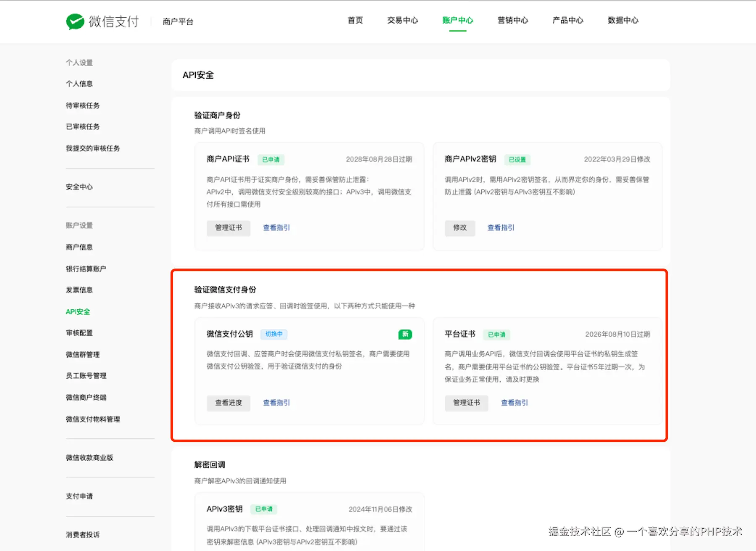This screenshot has height=551, width=756.
Task: Open 消费者投诉 sidebar entry
Action: (83, 535)
